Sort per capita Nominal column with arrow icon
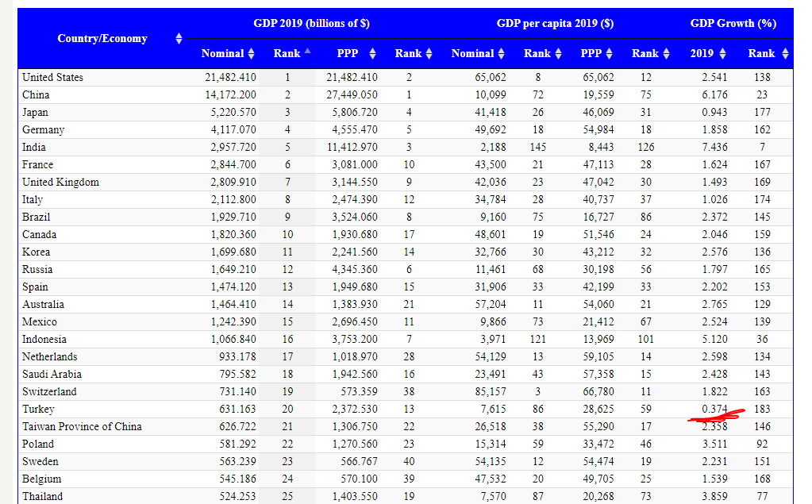 pos(502,54)
